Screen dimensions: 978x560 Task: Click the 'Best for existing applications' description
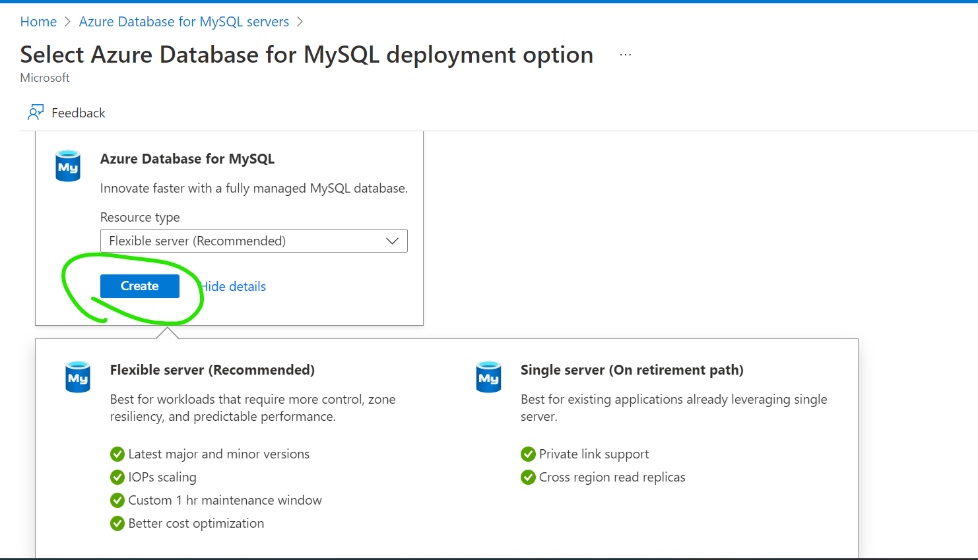click(x=674, y=408)
